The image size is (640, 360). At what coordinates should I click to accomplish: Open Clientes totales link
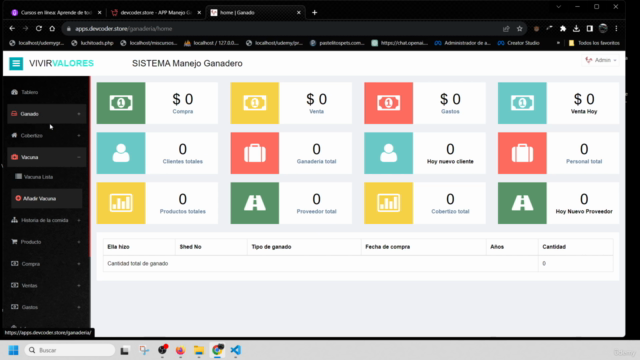click(x=182, y=162)
